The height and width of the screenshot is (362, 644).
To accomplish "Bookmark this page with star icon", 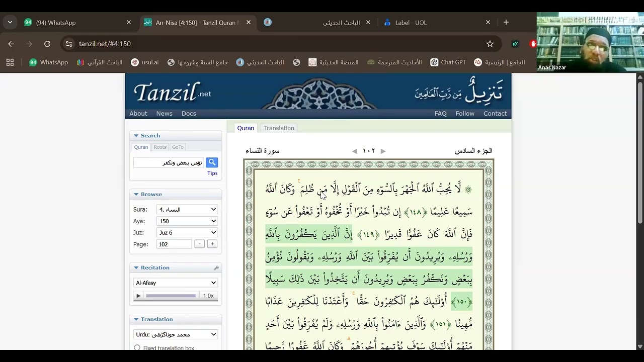I will point(490,44).
